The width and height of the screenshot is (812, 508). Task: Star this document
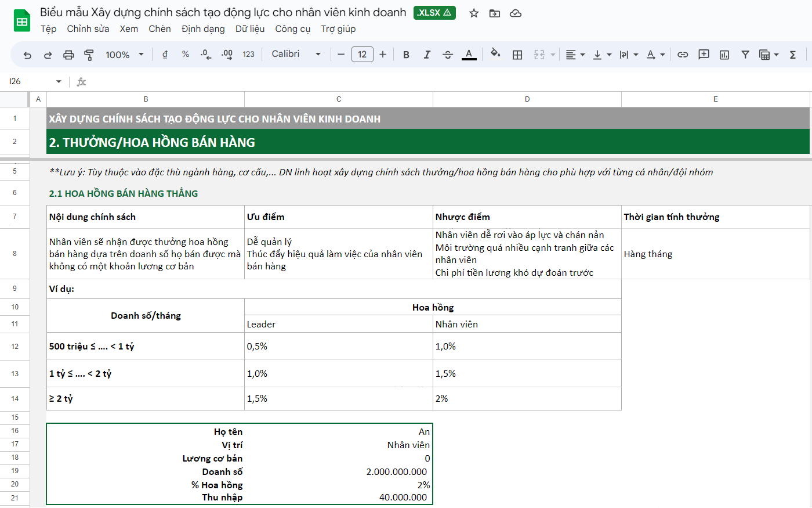[x=474, y=13]
